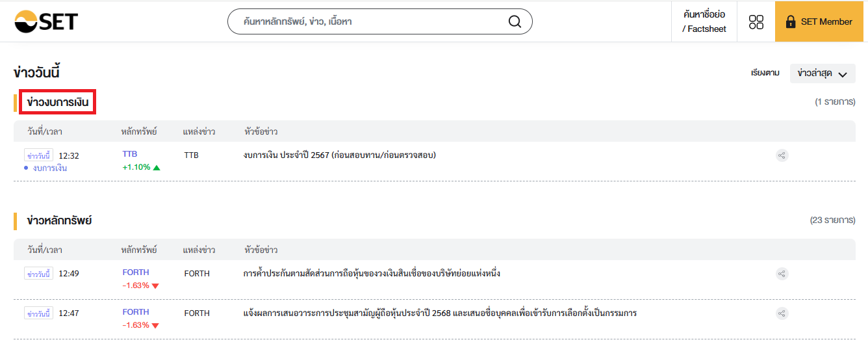Open TTB stock symbol link

(130, 154)
